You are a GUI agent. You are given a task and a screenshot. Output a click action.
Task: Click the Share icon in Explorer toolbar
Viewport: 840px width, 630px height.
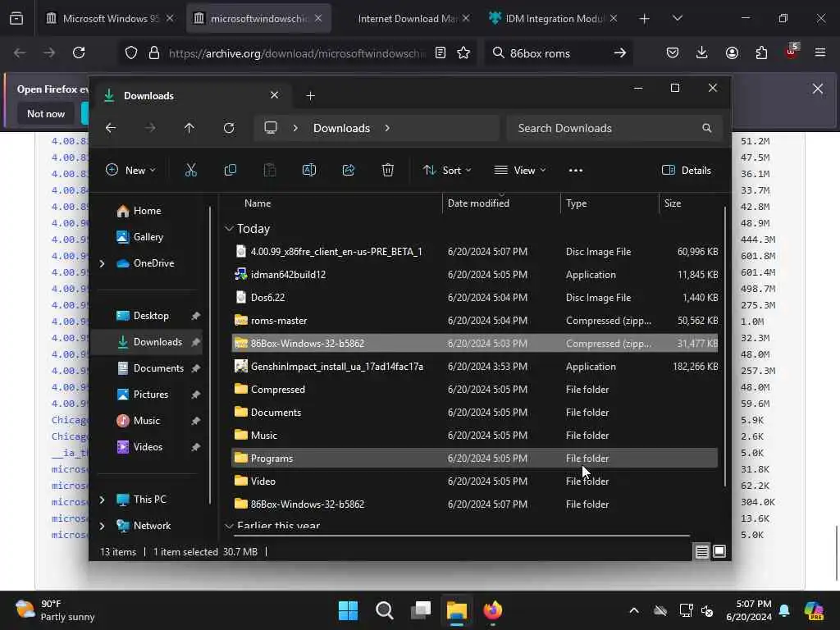tap(348, 171)
